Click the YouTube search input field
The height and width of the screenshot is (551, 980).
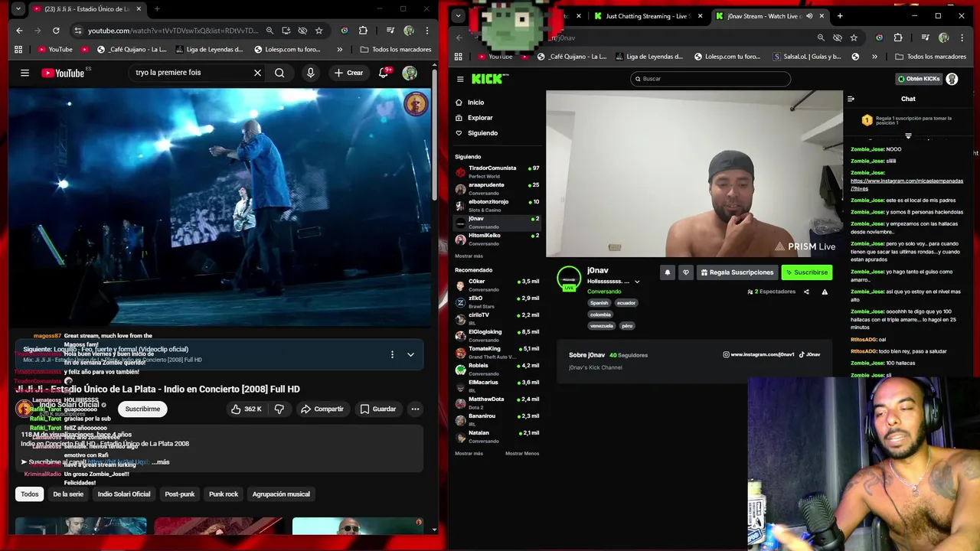point(191,73)
